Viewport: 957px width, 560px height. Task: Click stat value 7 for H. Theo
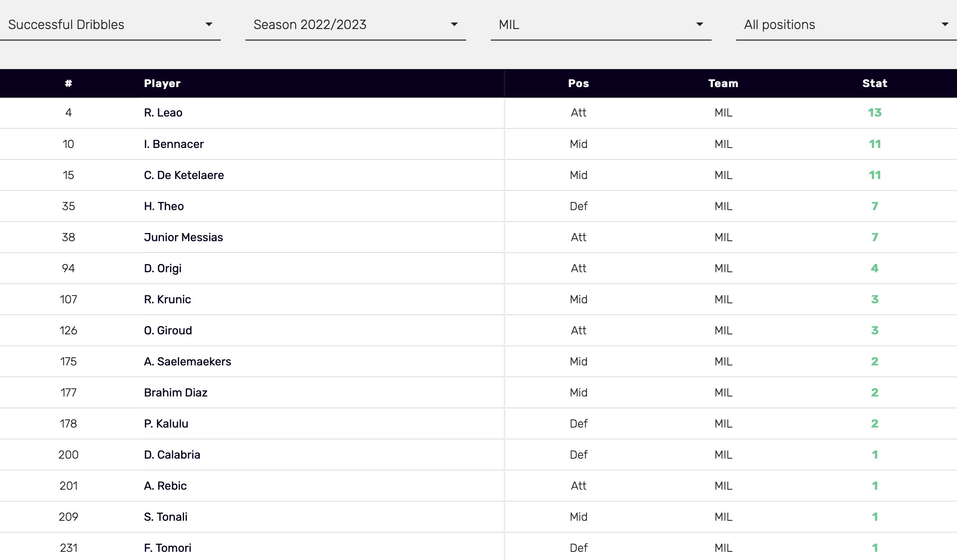(875, 206)
